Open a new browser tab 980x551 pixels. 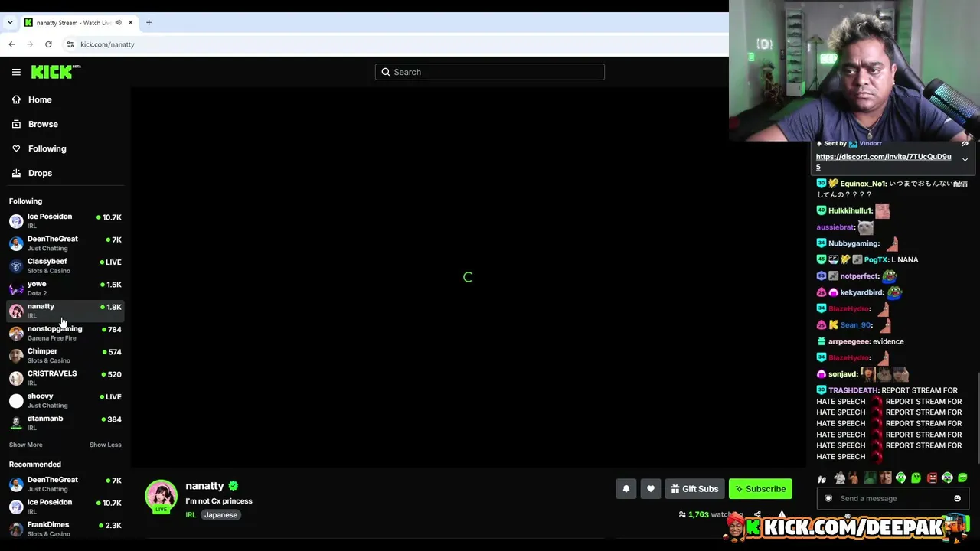coord(149,23)
